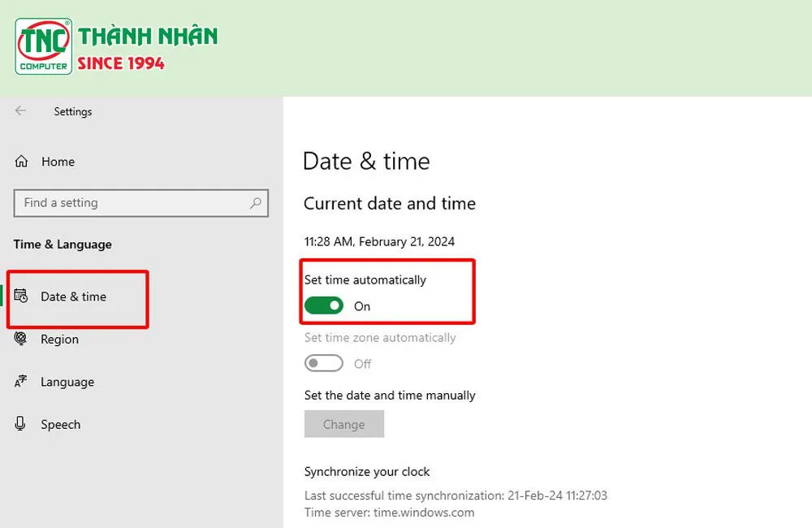Click the Date & time page heading

coord(366,161)
